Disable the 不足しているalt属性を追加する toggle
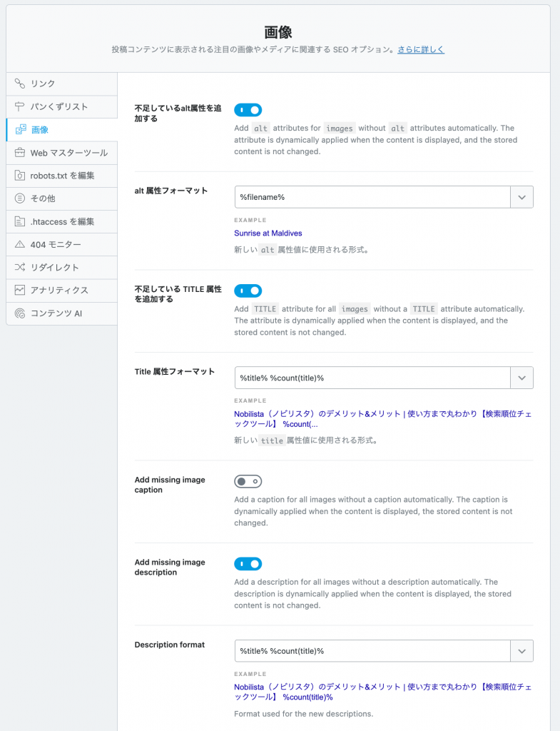The height and width of the screenshot is (731, 560). [248, 110]
